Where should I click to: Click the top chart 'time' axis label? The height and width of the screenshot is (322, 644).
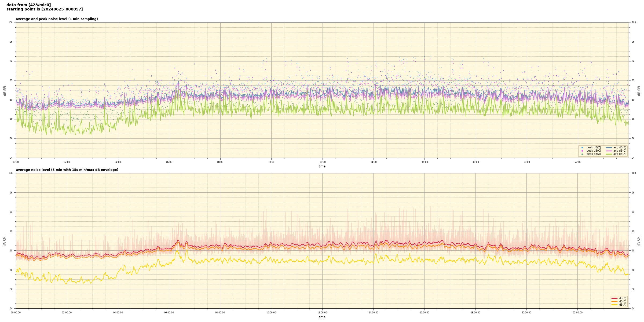tap(322, 166)
